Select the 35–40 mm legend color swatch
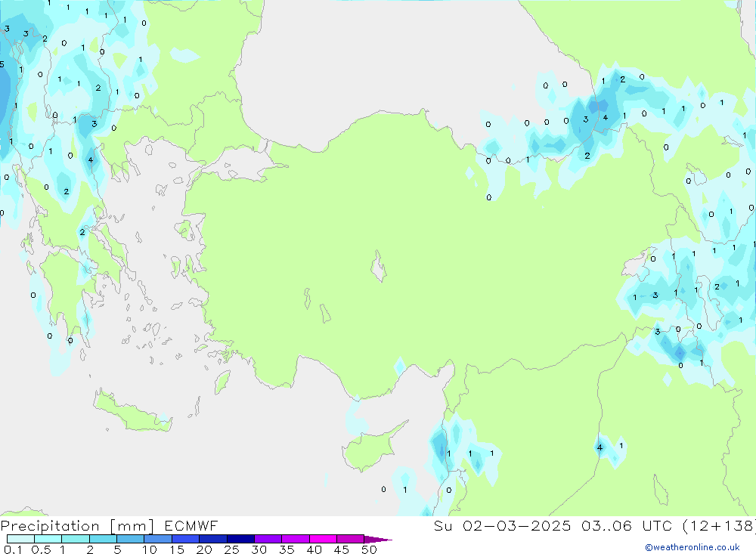 [x=296, y=539]
